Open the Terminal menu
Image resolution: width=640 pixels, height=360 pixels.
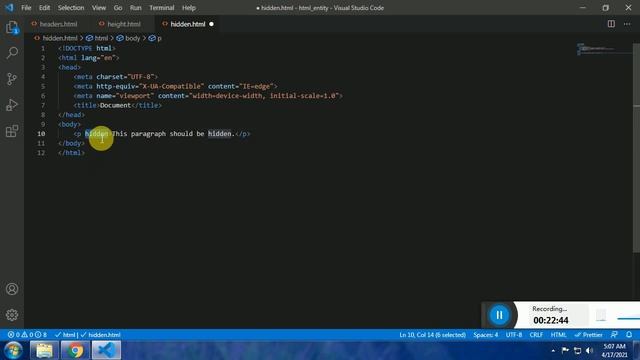pos(162,8)
